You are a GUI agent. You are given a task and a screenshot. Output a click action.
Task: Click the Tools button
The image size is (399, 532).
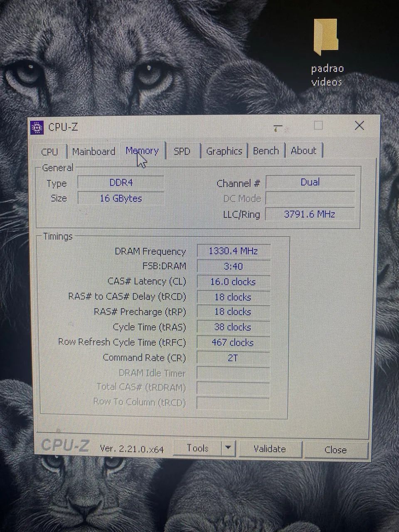(197, 448)
